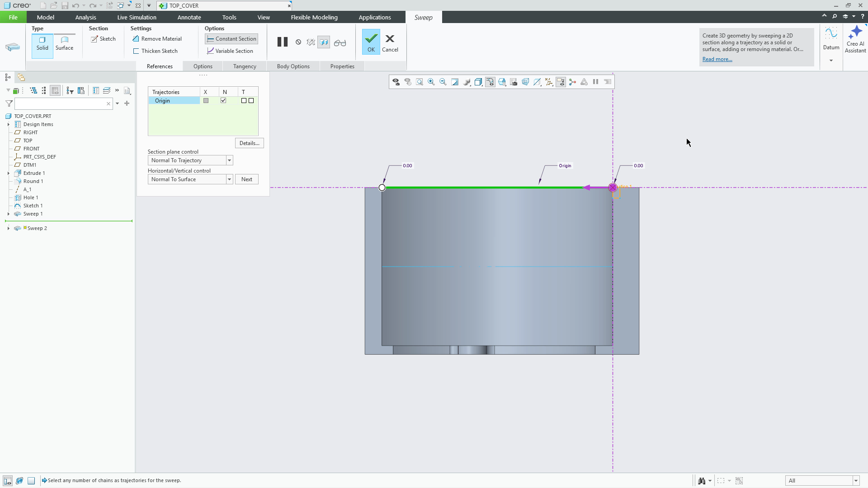Image resolution: width=868 pixels, height=488 pixels.
Task: Toggle the N checkbox for Origin trajectory
Action: (x=223, y=100)
